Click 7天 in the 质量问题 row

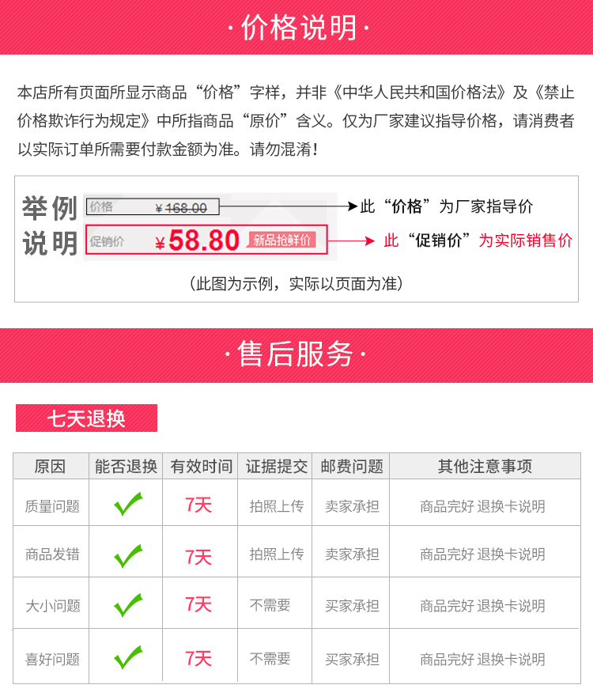(x=198, y=505)
